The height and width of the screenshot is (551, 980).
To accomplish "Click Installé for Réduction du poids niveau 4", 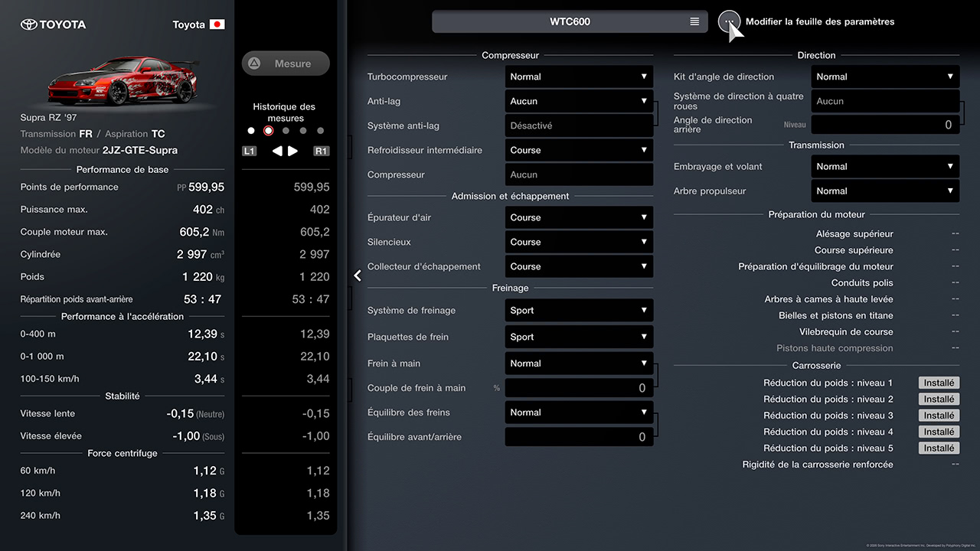I will (x=939, y=432).
